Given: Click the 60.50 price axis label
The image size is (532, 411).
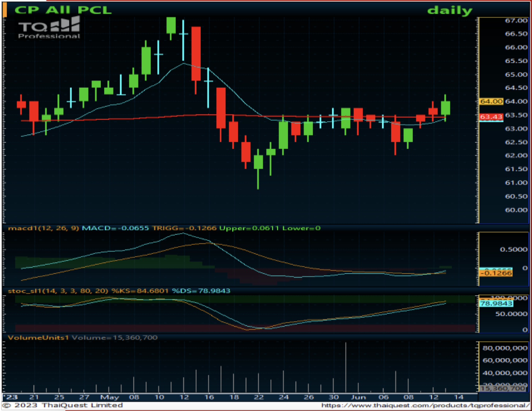Looking at the screenshot, I should (516, 196).
